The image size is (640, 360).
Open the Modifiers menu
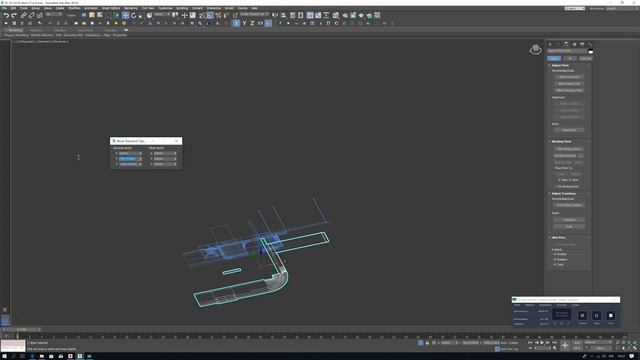[74, 8]
